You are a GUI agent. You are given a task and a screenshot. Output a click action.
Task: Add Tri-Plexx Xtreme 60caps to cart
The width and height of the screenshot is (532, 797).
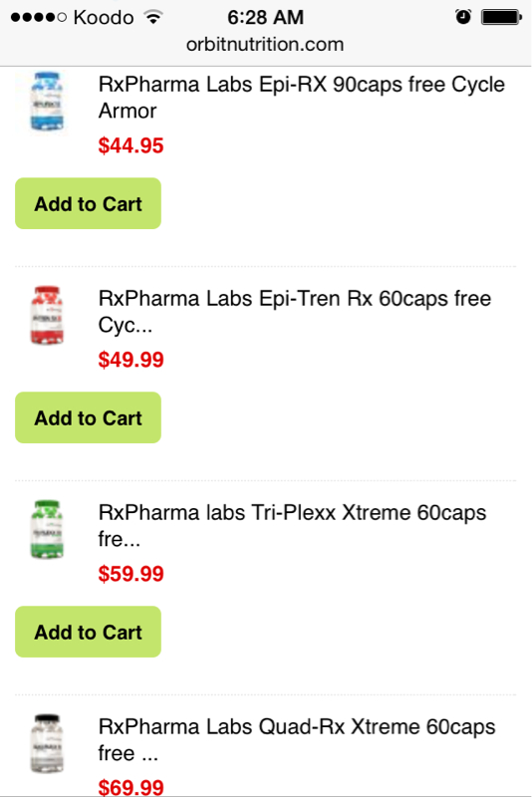tap(88, 632)
